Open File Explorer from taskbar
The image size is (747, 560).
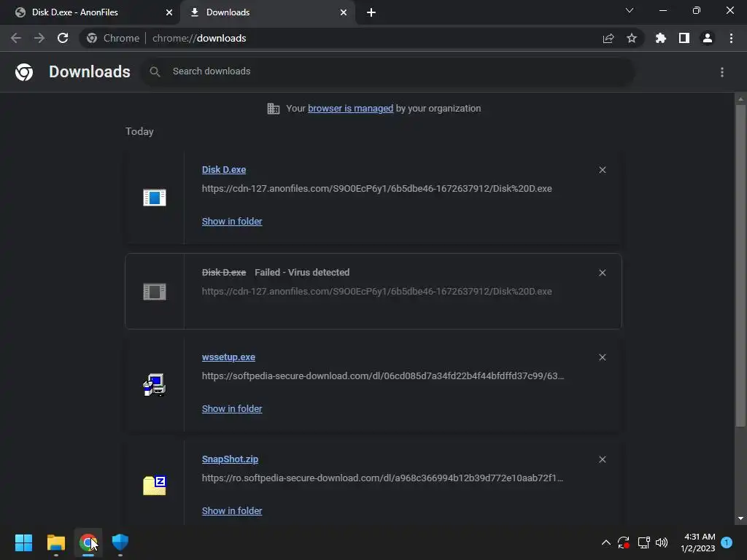55,542
